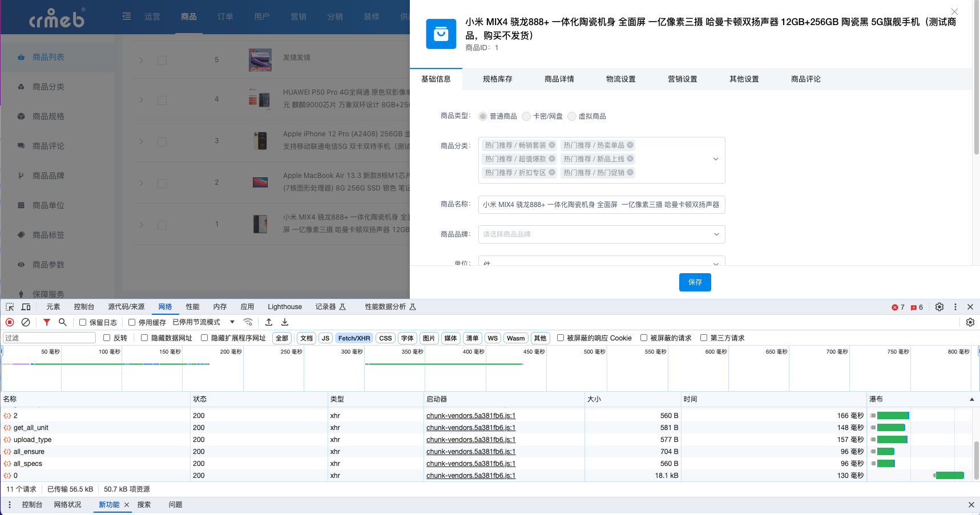Open the drawer three-dot menu beside 控制台
980x515 pixels.
pyautogui.click(x=10, y=505)
